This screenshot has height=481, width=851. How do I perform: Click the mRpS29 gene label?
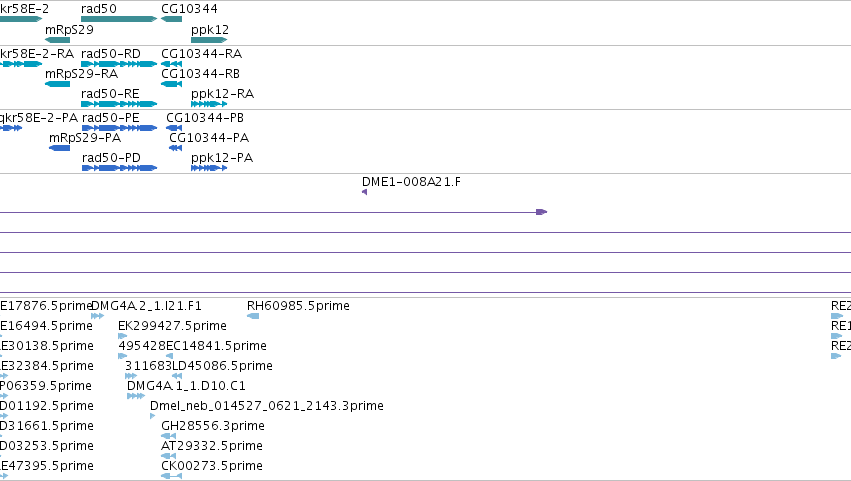69,30
